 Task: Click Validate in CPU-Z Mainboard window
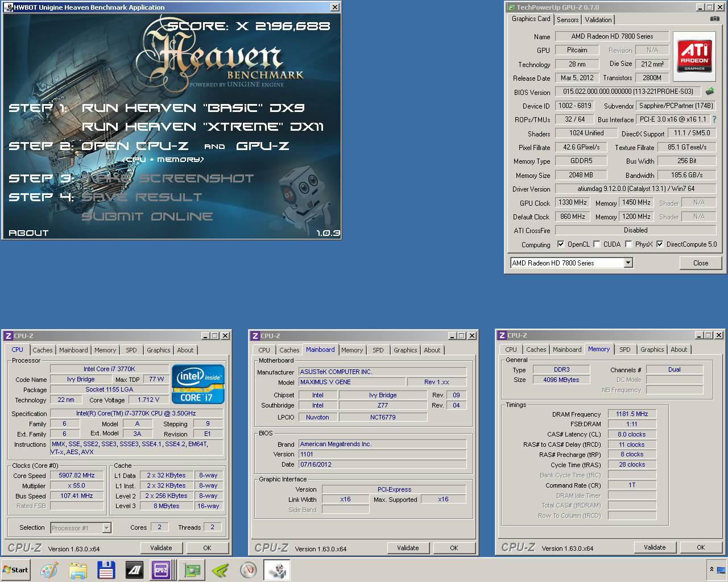[x=408, y=548]
